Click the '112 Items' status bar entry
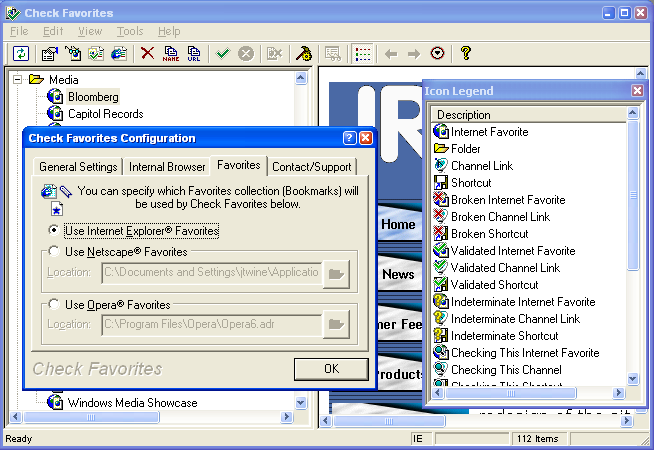 click(x=540, y=439)
